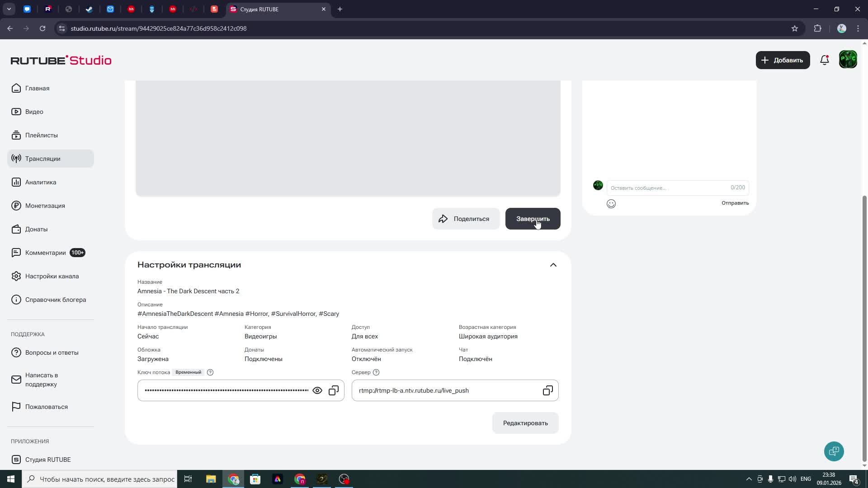Open Комментарии sidebar item
Screen dimensions: 868x488
[45, 253]
